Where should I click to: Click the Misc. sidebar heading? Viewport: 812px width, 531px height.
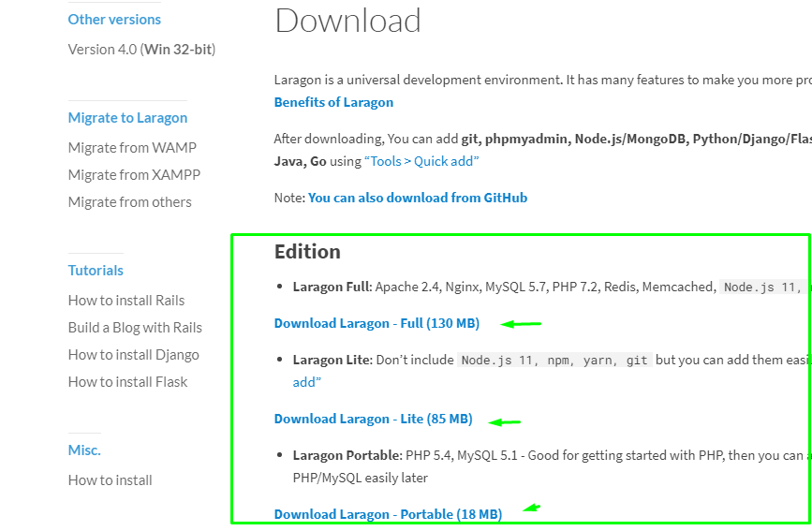[x=84, y=450]
